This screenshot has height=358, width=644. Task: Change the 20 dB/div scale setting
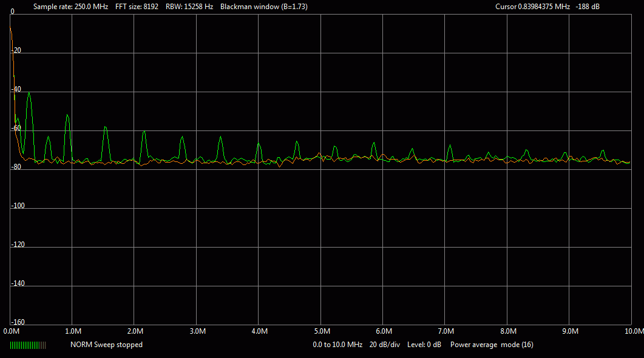pyautogui.click(x=385, y=345)
